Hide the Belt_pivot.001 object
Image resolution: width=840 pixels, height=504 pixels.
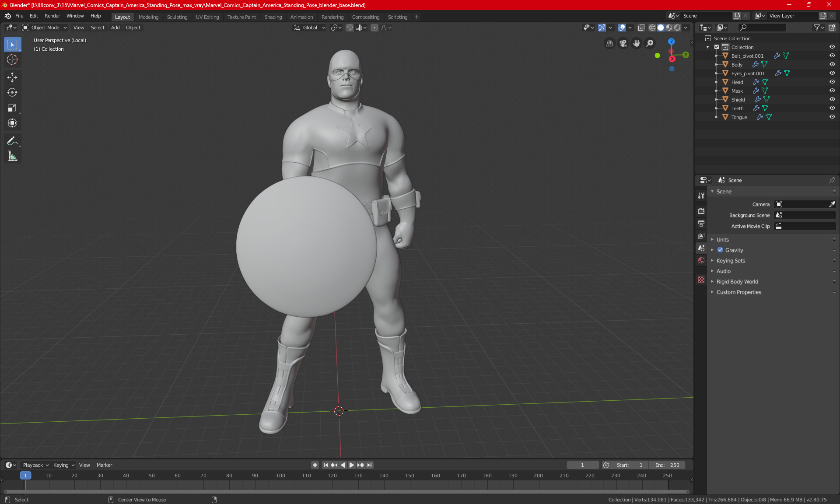[832, 56]
